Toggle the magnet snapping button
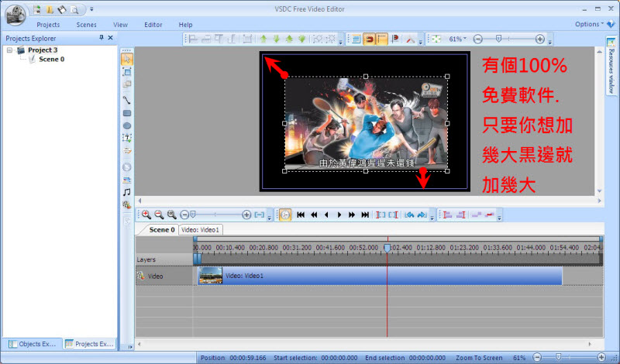Screen dimensions: 620x364 (369, 39)
